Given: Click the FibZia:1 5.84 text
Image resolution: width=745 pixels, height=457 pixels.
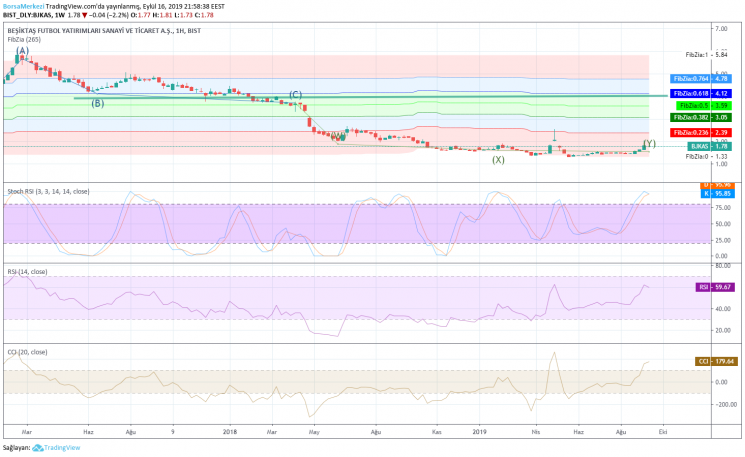Looking at the screenshot, I should pyautogui.click(x=707, y=55).
